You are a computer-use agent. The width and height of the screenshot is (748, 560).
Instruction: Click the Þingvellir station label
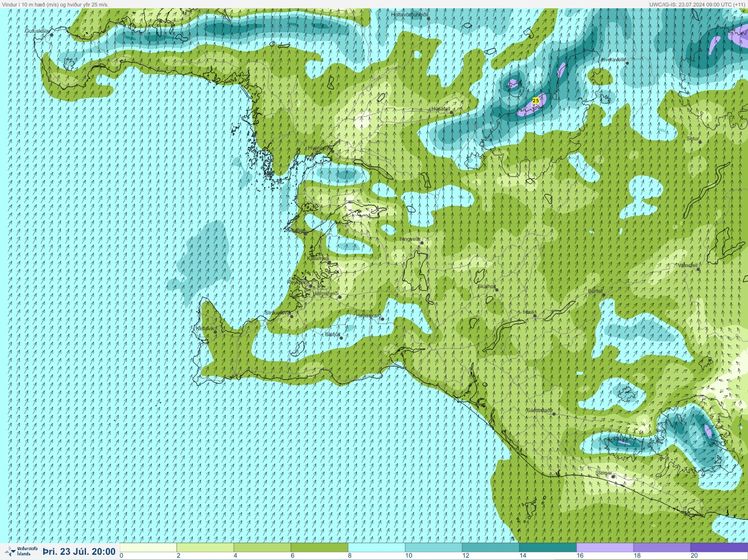click(410, 239)
